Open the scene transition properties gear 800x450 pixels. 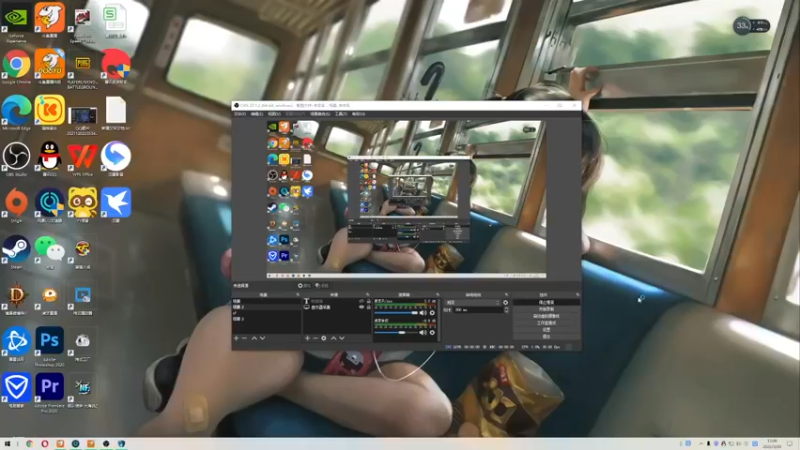coord(506,303)
